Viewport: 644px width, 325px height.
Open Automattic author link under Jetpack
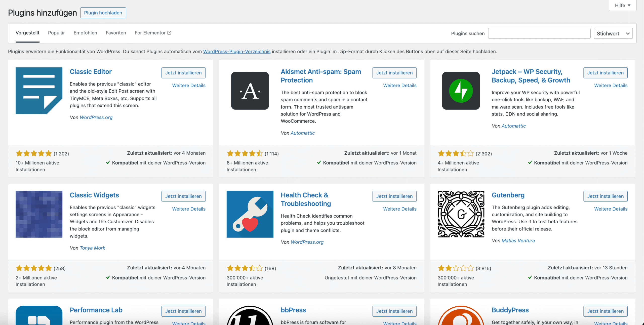click(514, 126)
